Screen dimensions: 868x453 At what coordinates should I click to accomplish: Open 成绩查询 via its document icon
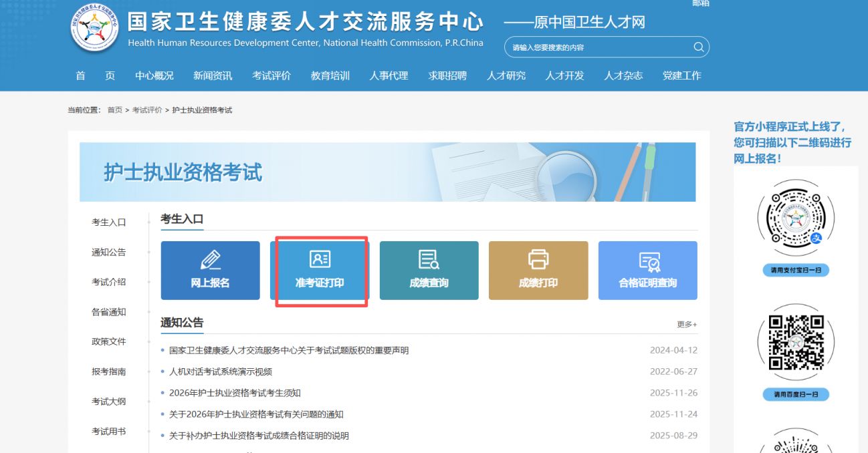429,261
